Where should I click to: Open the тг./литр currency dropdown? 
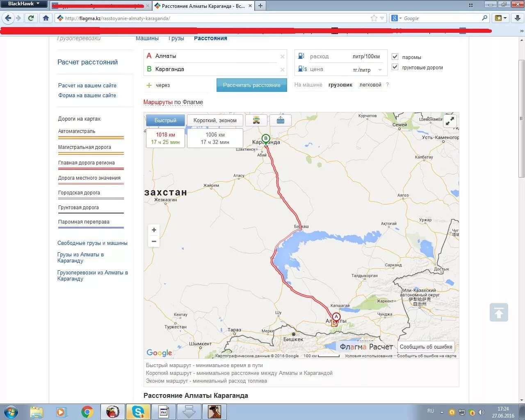(x=380, y=70)
